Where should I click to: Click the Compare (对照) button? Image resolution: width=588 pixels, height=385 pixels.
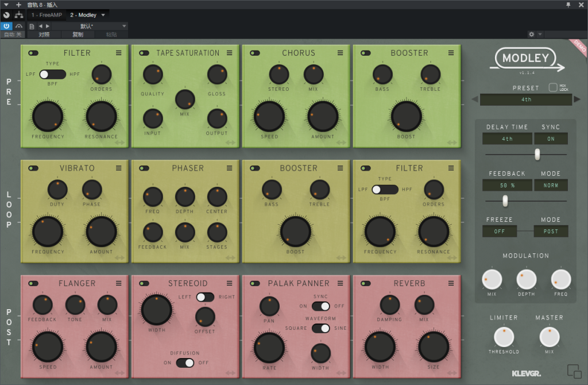point(44,34)
